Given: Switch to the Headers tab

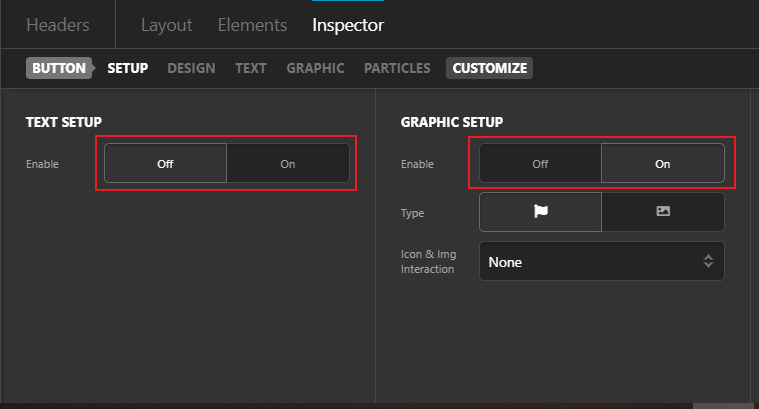Looking at the screenshot, I should tap(58, 25).
